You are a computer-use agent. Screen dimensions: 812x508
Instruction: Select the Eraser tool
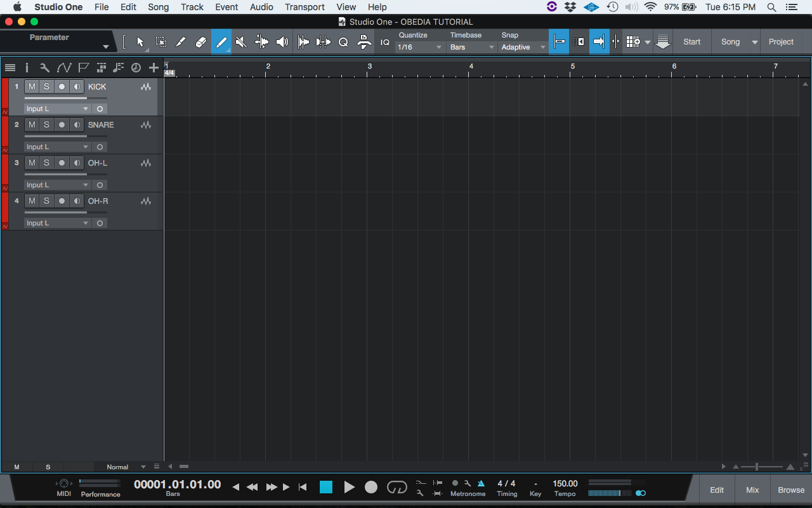click(x=200, y=41)
